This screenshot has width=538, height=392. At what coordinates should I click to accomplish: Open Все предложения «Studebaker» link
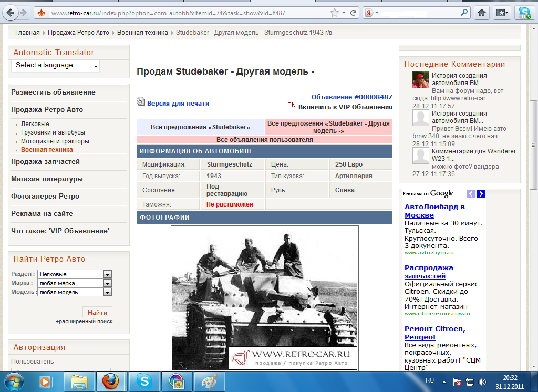(200, 127)
